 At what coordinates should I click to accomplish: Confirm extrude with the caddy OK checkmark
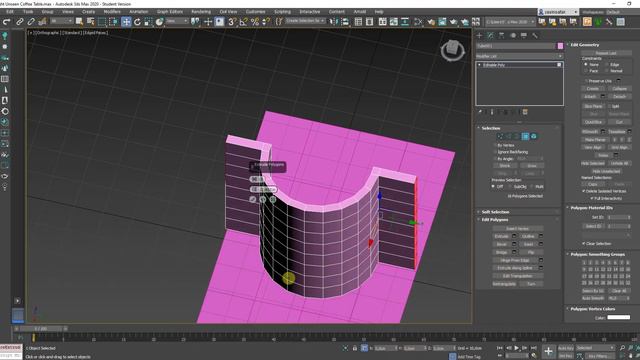tap(253, 199)
